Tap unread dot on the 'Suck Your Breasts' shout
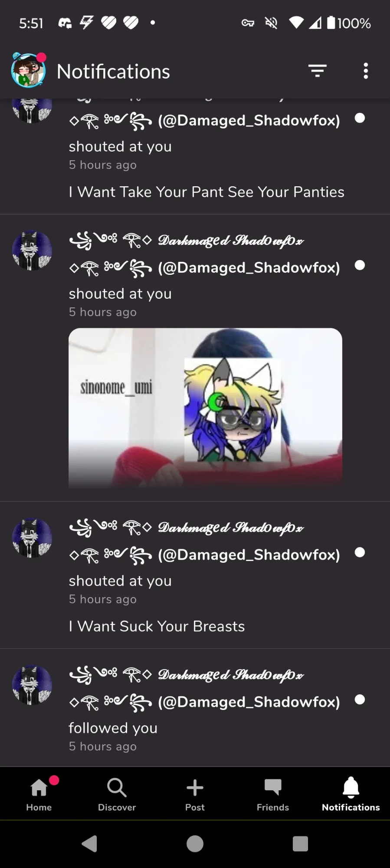 (360, 552)
